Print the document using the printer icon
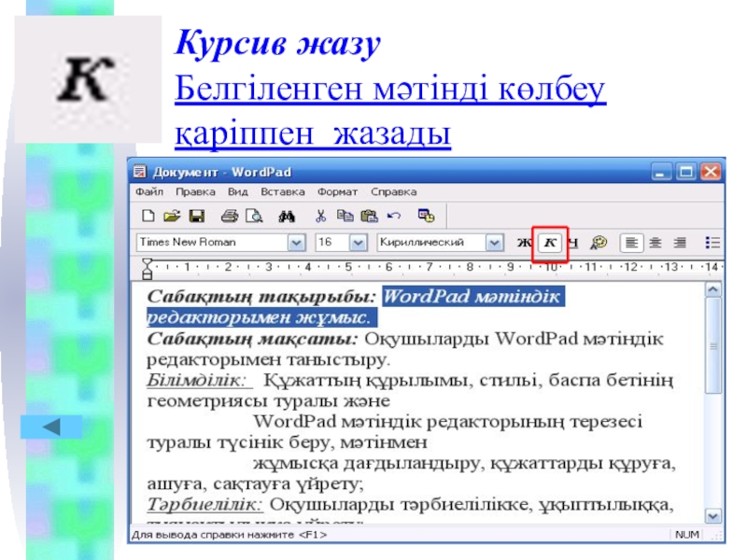This screenshot has width=747, height=560. coord(229,216)
